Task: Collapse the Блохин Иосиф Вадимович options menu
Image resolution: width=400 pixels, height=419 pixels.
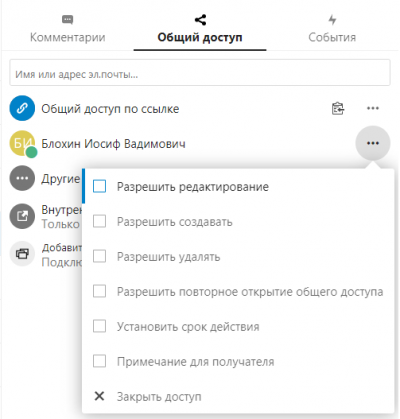Action: tap(373, 143)
